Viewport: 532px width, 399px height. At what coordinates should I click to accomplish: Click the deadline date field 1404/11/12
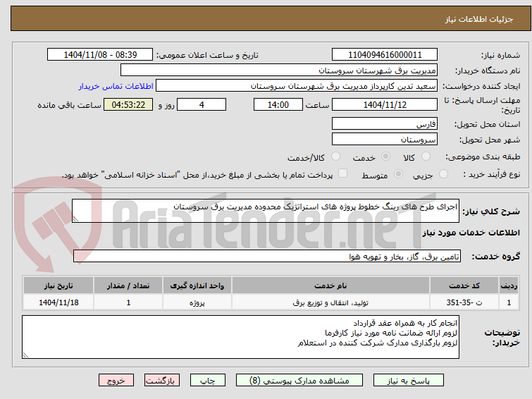coord(385,104)
